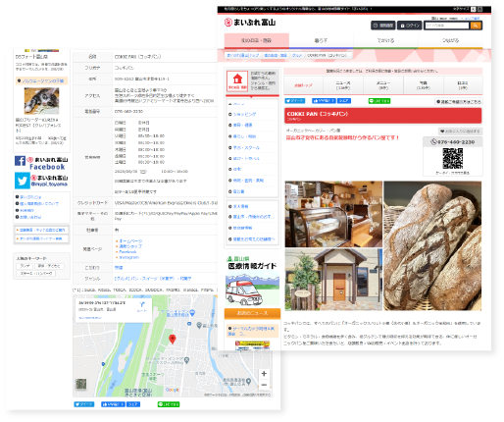
Task: Click the ランチ keyword tag
Action: [x=25, y=266]
